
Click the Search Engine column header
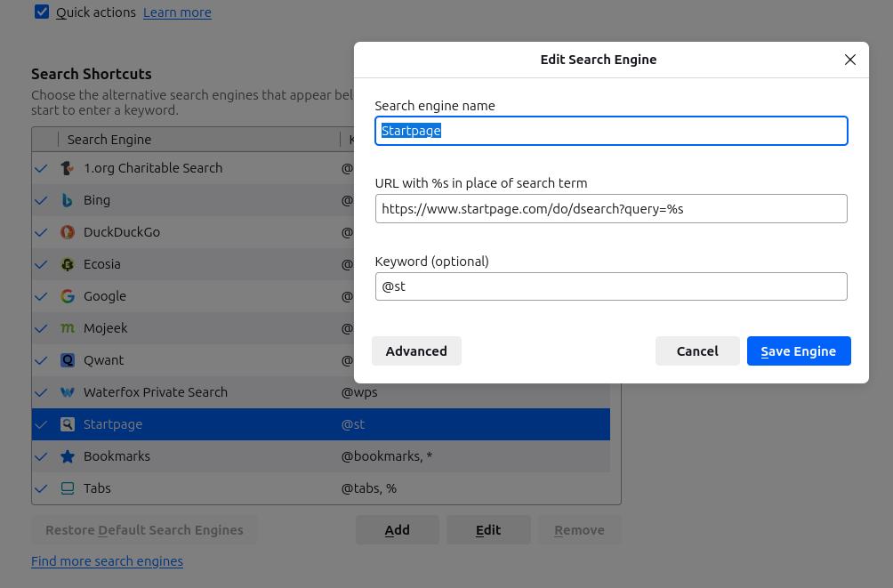tap(109, 140)
